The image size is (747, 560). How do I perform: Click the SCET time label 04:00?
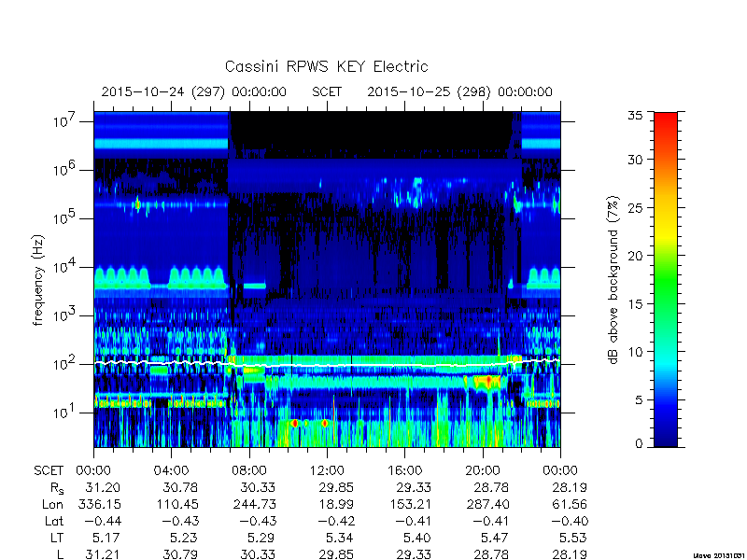pos(171,471)
